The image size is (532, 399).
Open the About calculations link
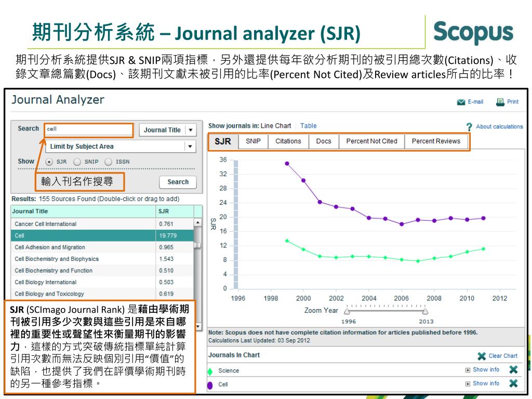[499, 127]
